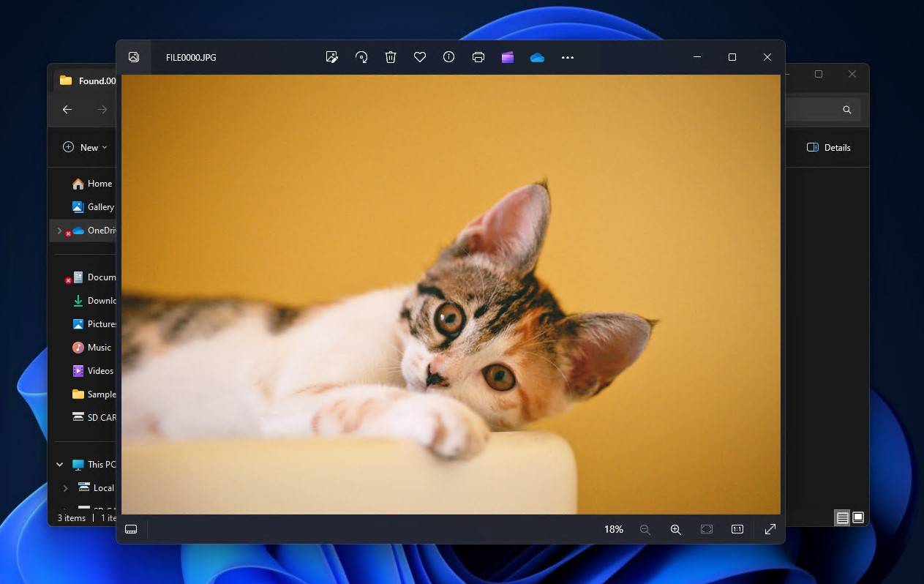This screenshot has height=584, width=924.
Task: Close the Photos window
Action: tap(767, 57)
